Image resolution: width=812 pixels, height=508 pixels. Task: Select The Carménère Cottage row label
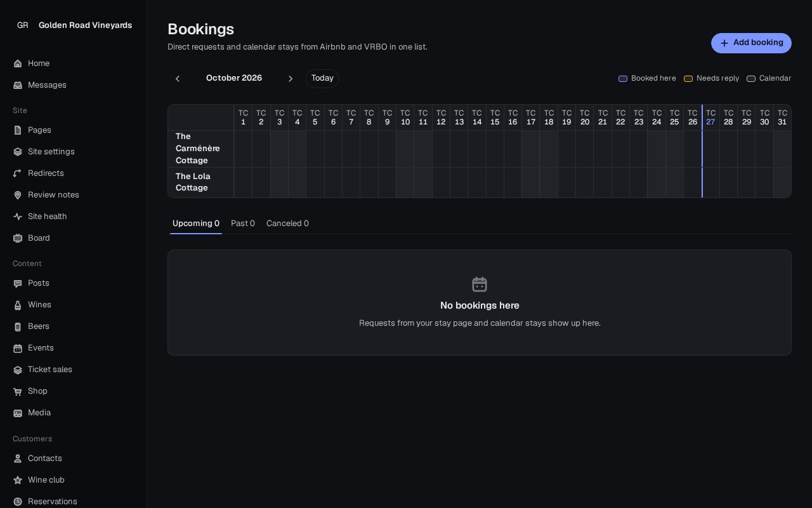click(x=200, y=149)
